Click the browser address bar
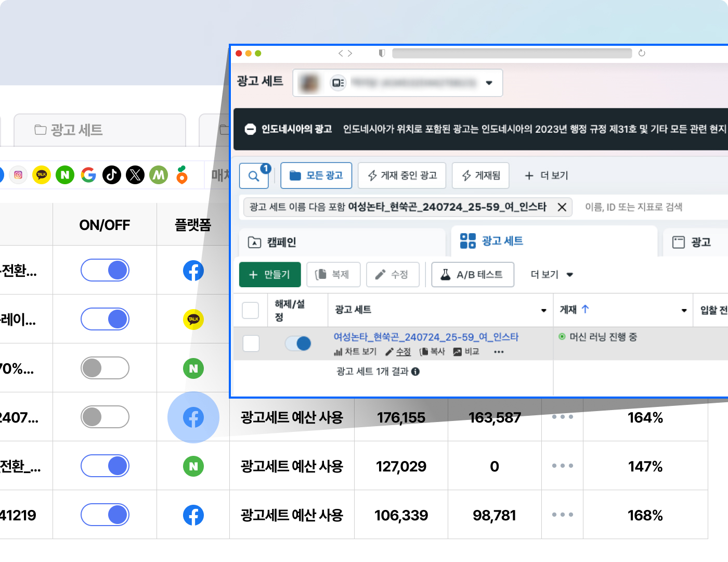The height and width of the screenshot is (562, 728). coord(512,53)
